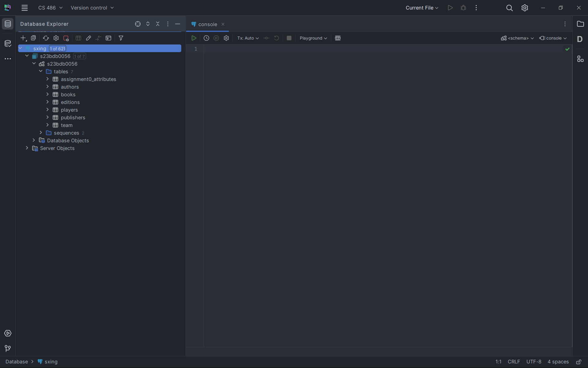This screenshot has height=368, width=588.
Task: Click the Refresh icon in Database Explorer
Action: point(46,38)
